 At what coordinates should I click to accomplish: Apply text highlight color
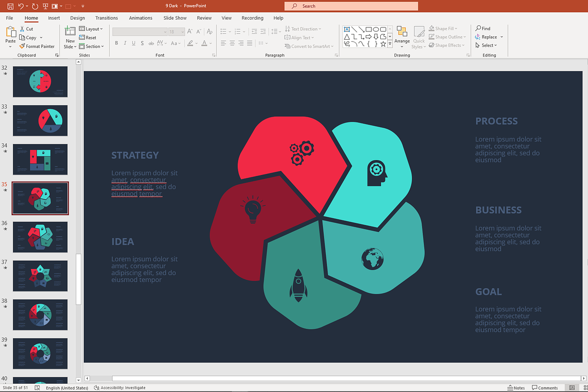(191, 43)
